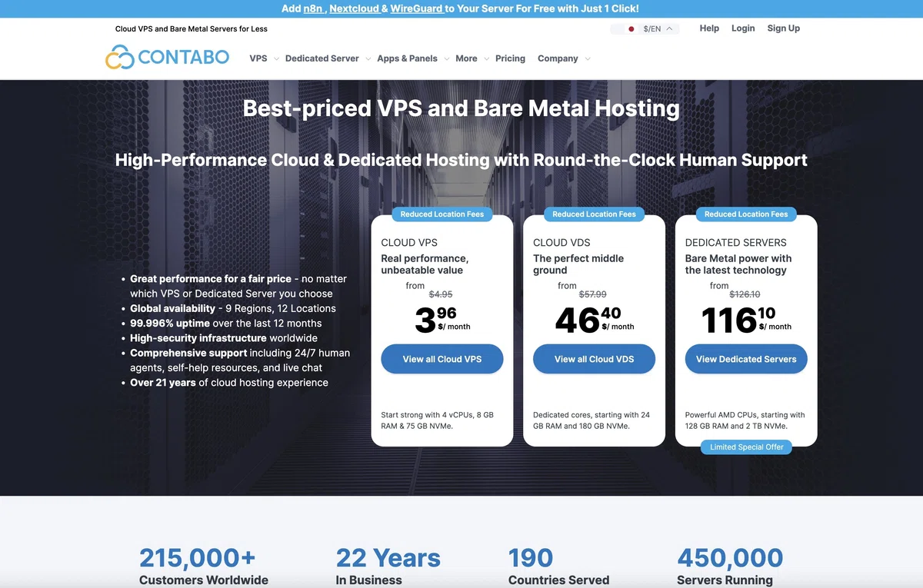The height and width of the screenshot is (588, 923).
Task: Expand the Dedicated Server menu chevron
Action: click(368, 58)
